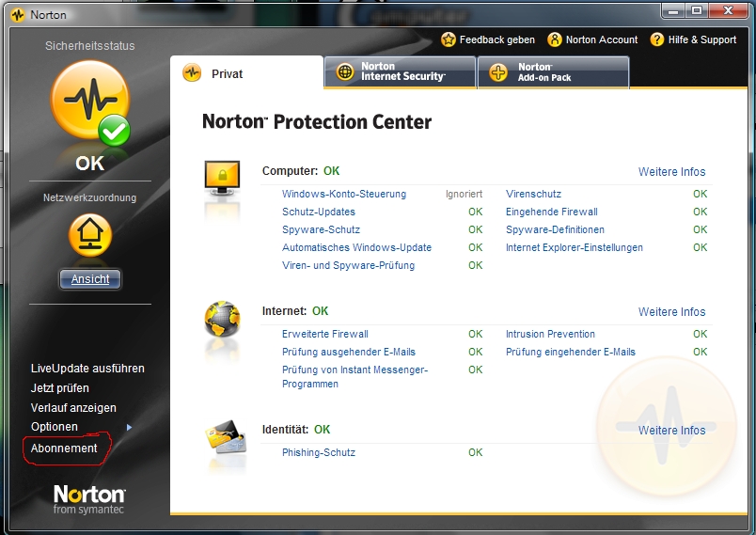The image size is (756, 535).
Task: Click the Ignoriert status of Windows-Konto-Steuerung
Action: click(464, 194)
